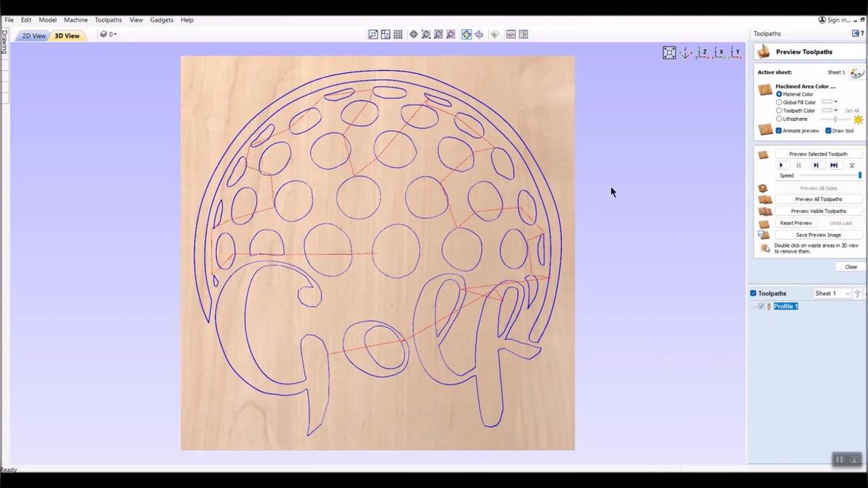The width and height of the screenshot is (868, 488).
Task: Click the isometric view axis icon
Action: click(x=685, y=53)
